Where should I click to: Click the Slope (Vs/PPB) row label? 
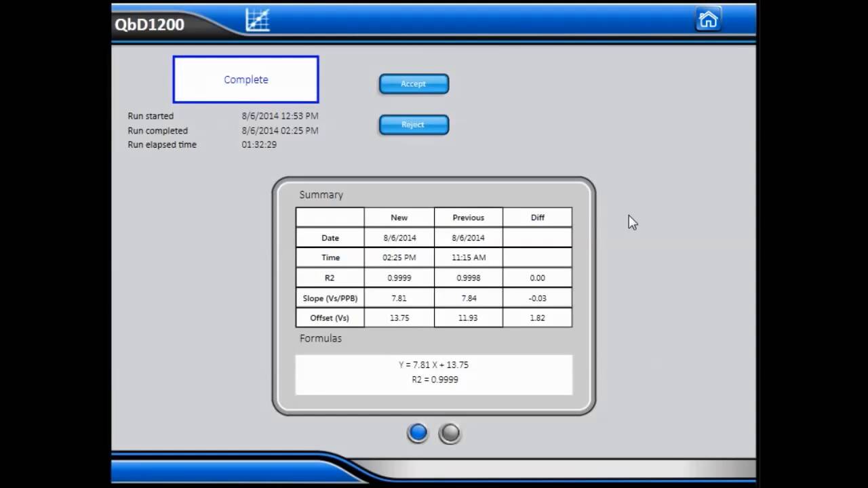(330, 298)
